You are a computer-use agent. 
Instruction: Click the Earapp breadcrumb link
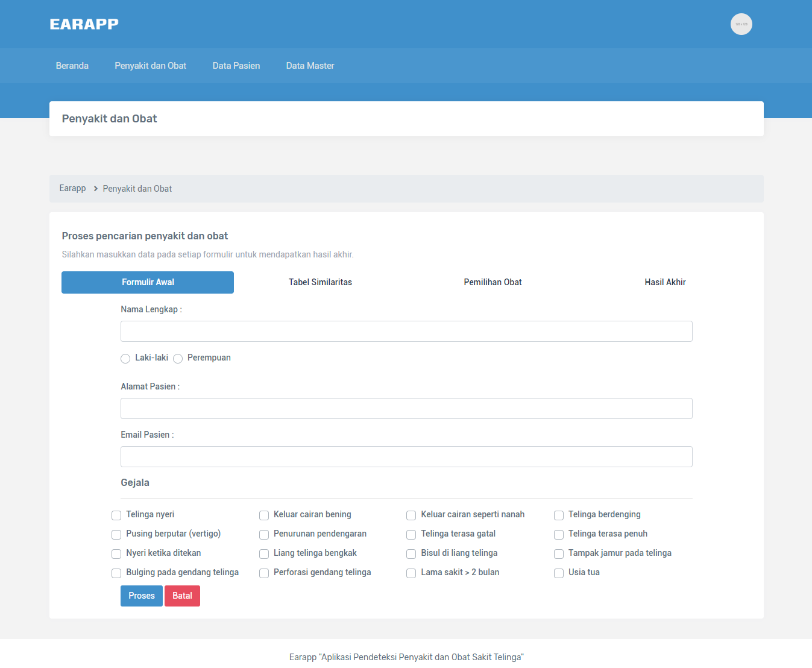tap(72, 189)
